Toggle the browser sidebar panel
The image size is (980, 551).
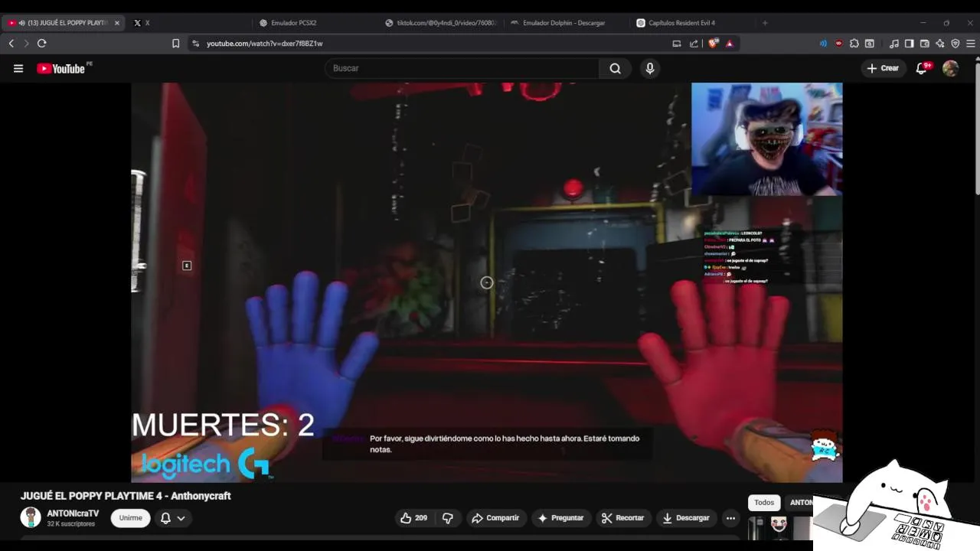coord(910,44)
